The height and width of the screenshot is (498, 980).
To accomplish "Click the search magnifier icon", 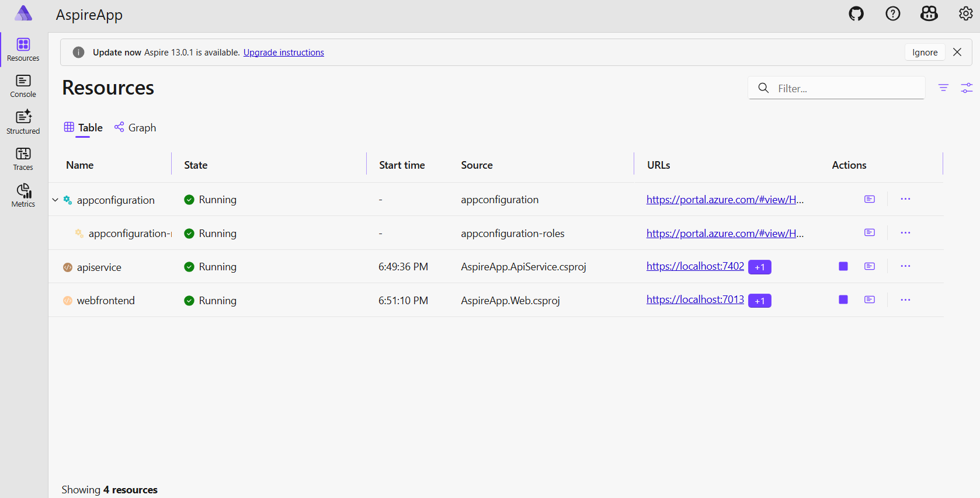I will 763,88.
